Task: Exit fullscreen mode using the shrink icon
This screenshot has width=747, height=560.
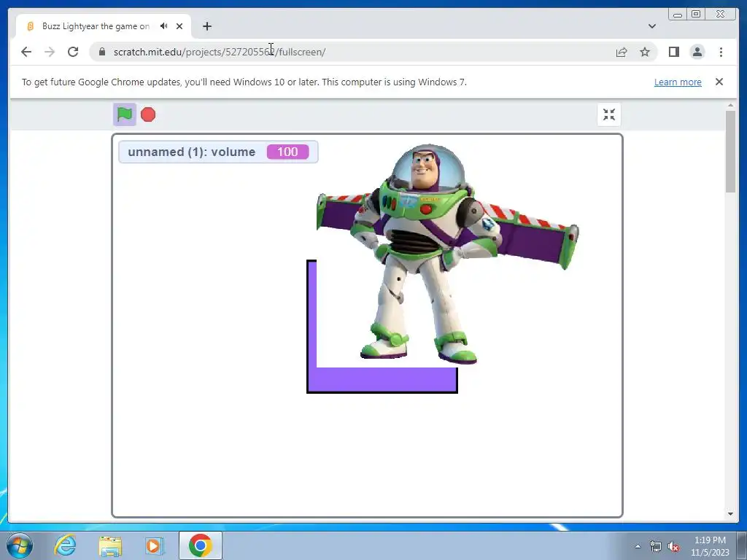Action: point(609,114)
